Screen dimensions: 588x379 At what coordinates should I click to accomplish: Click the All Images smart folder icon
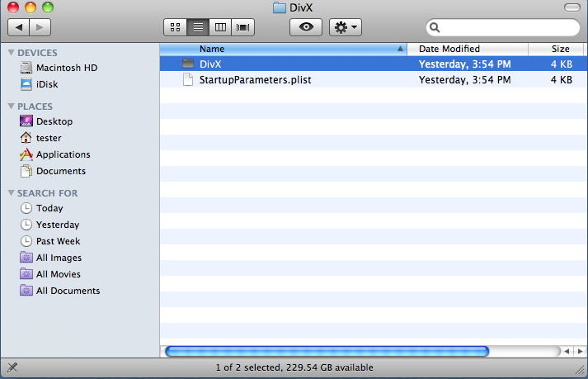pos(26,258)
